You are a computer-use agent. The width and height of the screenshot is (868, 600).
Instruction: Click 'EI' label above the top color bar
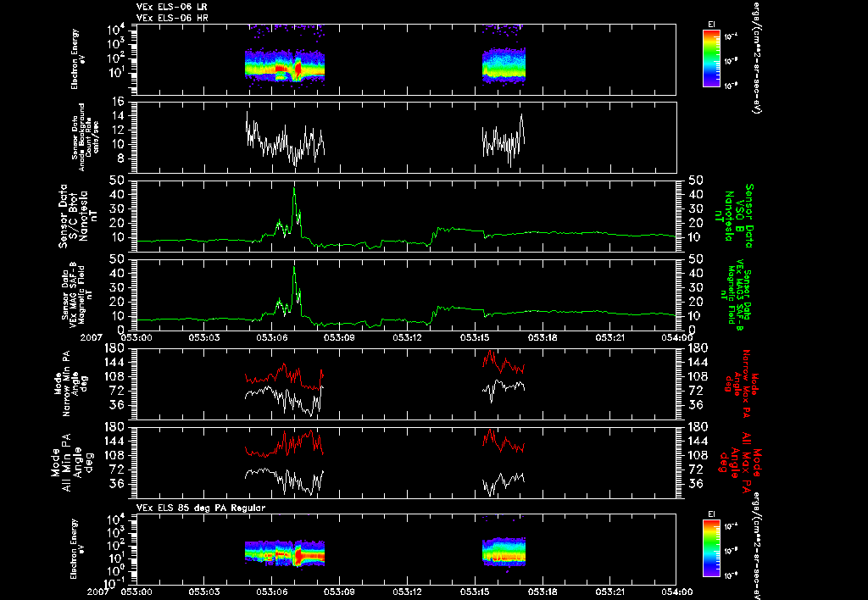(711, 25)
